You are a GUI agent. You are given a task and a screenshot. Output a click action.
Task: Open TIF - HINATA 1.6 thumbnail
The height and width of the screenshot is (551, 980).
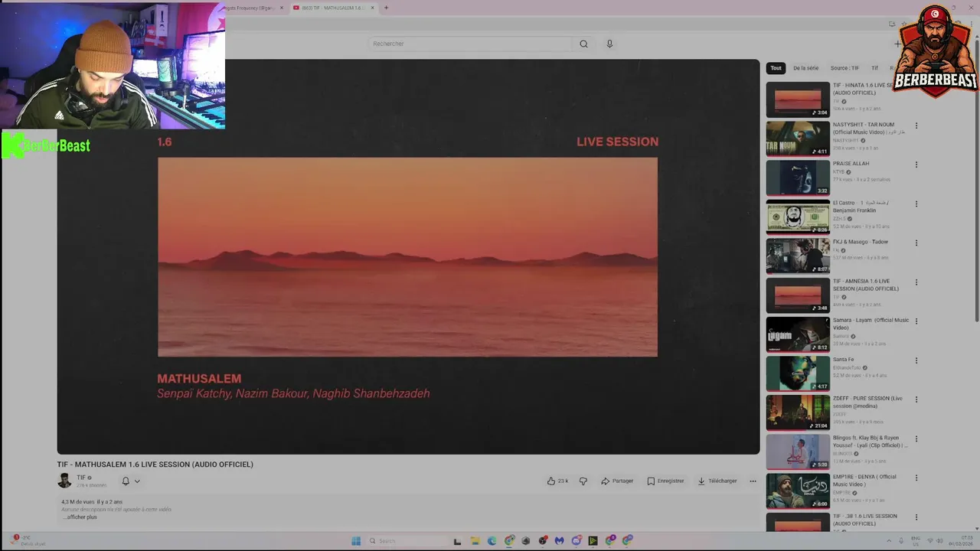[798, 99]
